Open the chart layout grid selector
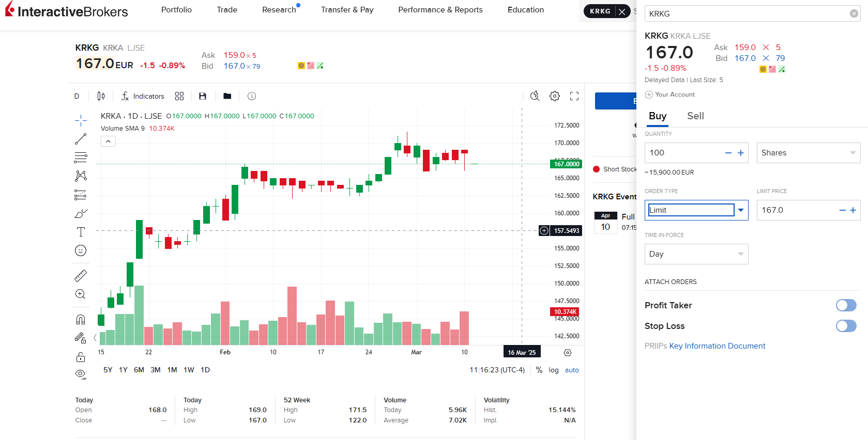The image size is (868, 440). coord(179,96)
